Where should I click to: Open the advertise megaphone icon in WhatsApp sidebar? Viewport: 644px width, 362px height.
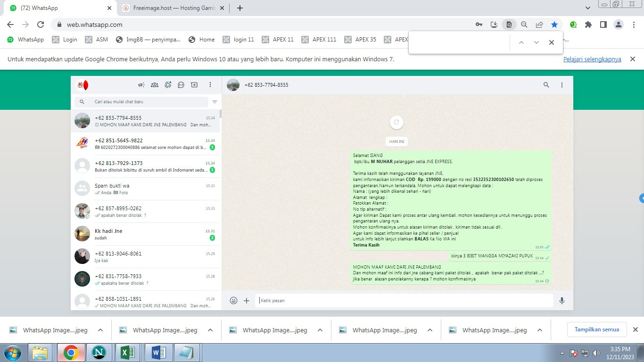tap(141, 85)
